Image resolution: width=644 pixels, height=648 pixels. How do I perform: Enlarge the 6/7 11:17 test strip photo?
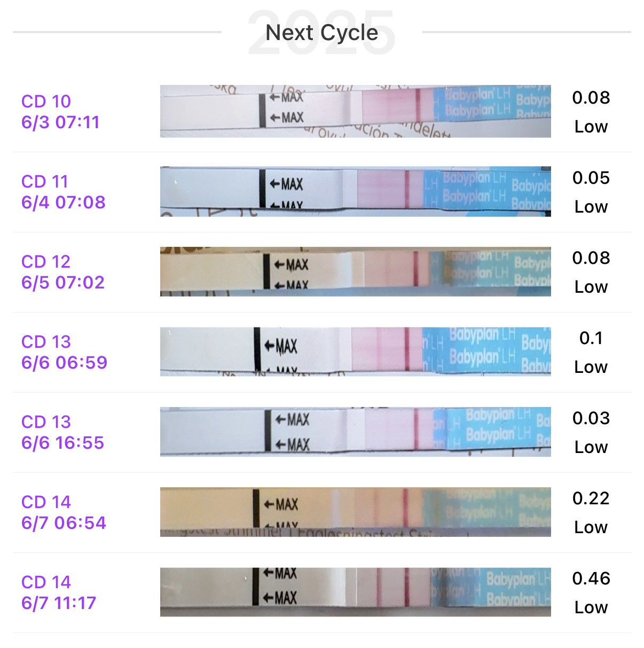[x=355, y=592]
